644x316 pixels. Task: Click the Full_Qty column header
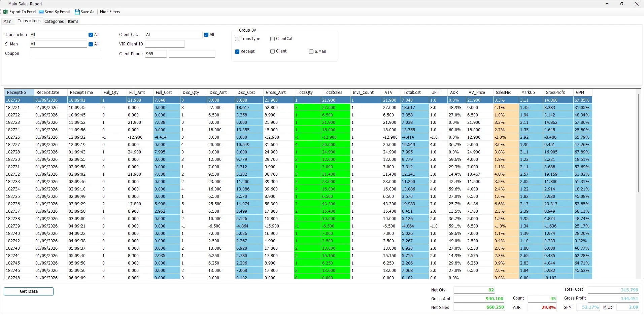coord(114,93)
